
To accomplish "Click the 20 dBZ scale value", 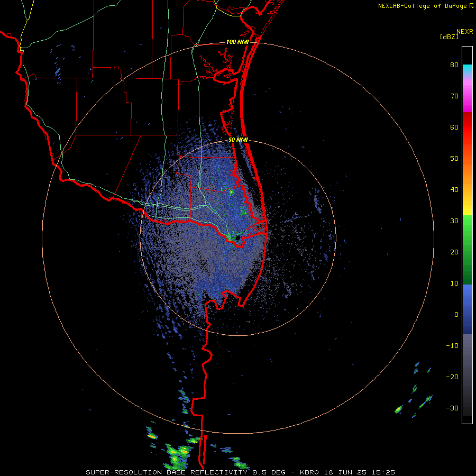I will (x=454, y=252).
